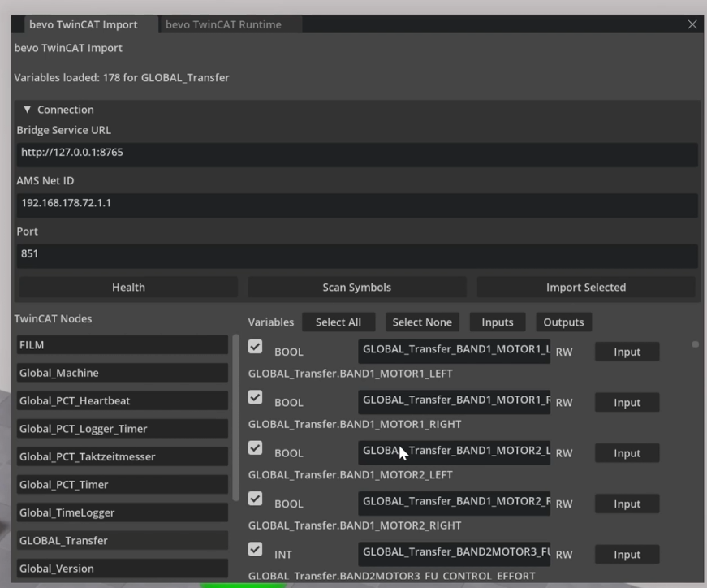707x588 pixels.
Task: Select the Global_PCT_Timer node
Action: point(123,485)
